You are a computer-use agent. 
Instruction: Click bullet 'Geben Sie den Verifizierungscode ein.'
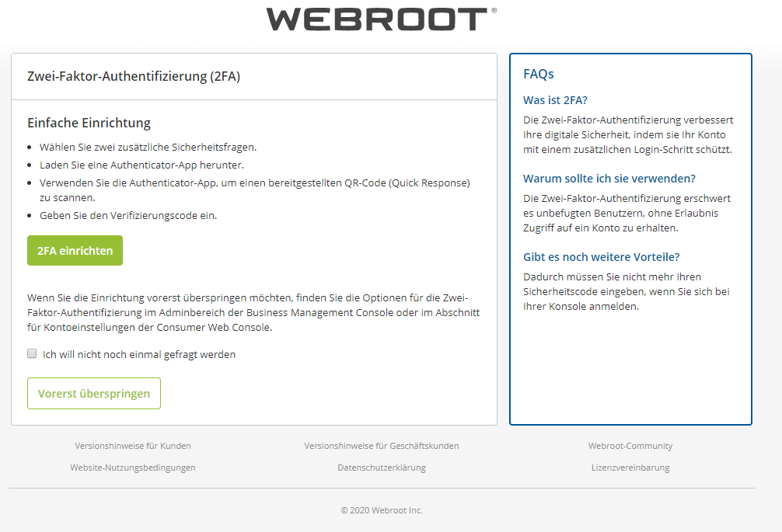(128, 216)
